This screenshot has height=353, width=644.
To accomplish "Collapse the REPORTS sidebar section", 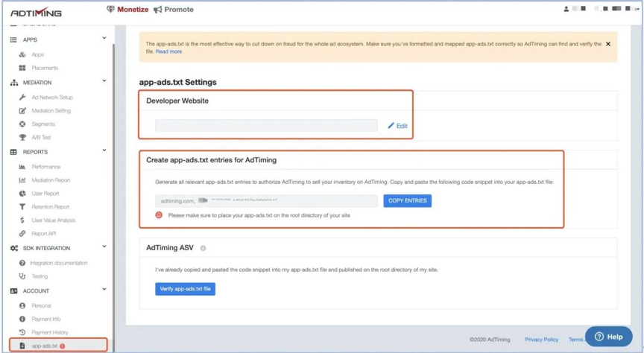I will 104,150.
